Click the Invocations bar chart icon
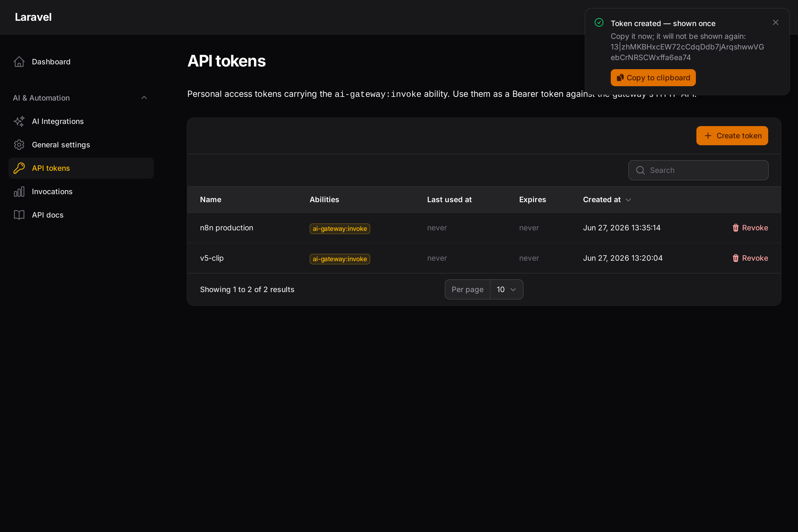Image resolution: width=798 pixels, height=532 pixels. coord(19,192)
